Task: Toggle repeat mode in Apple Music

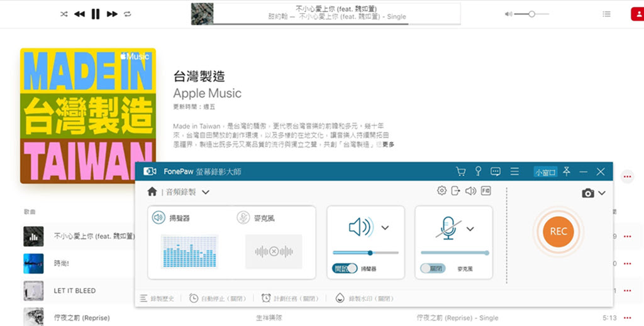Action: [127, 14]
